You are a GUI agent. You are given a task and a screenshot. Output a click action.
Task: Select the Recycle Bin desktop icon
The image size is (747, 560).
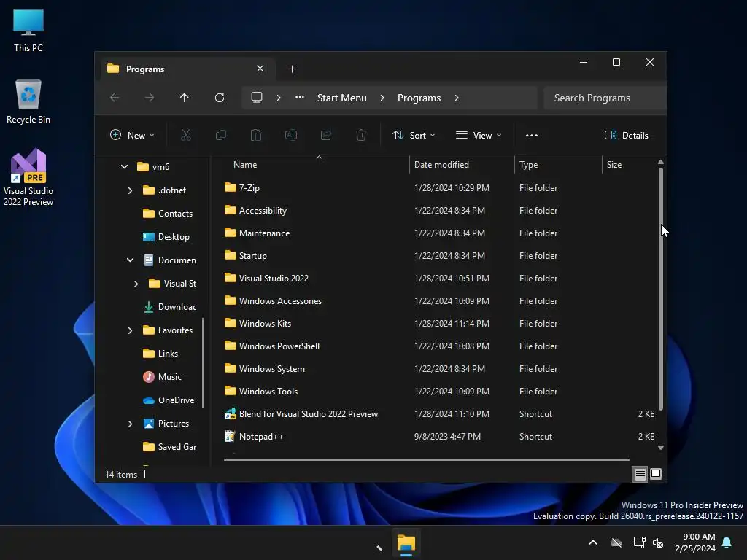[28, 102]
